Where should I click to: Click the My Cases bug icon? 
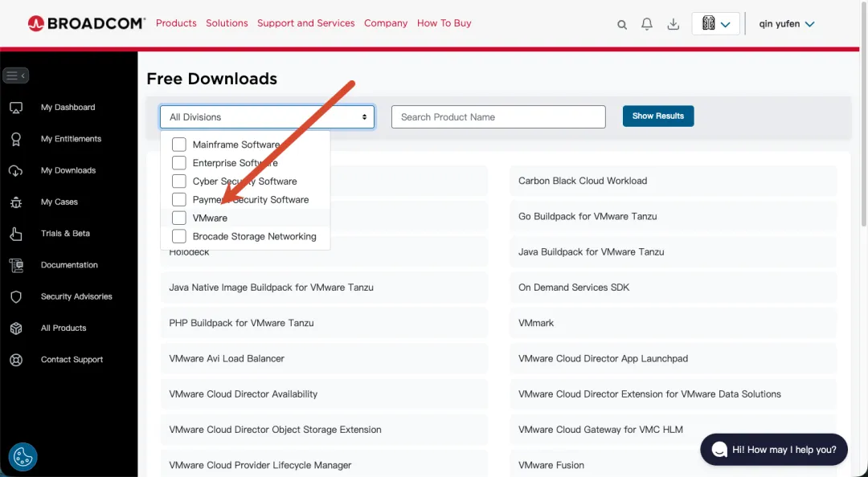(16, 202)
